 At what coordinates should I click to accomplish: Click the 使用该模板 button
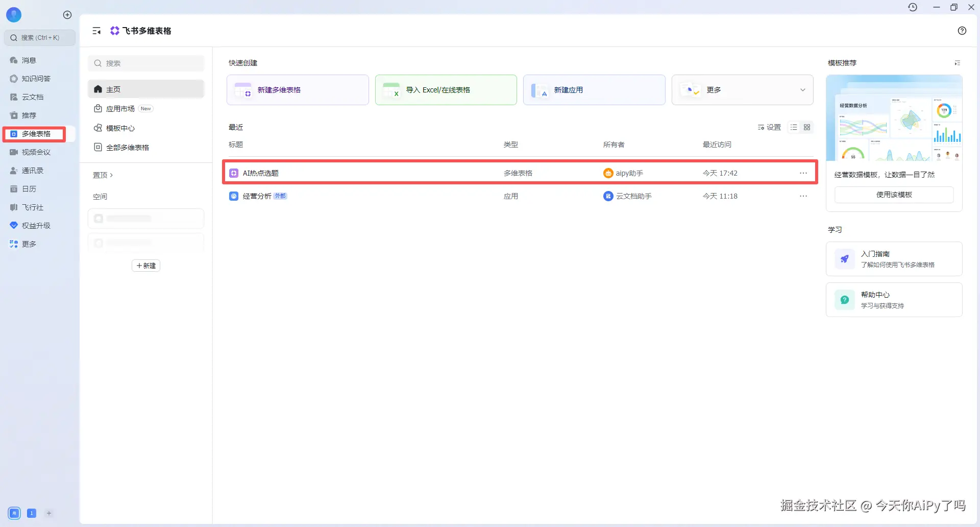(x=894, y=195)
